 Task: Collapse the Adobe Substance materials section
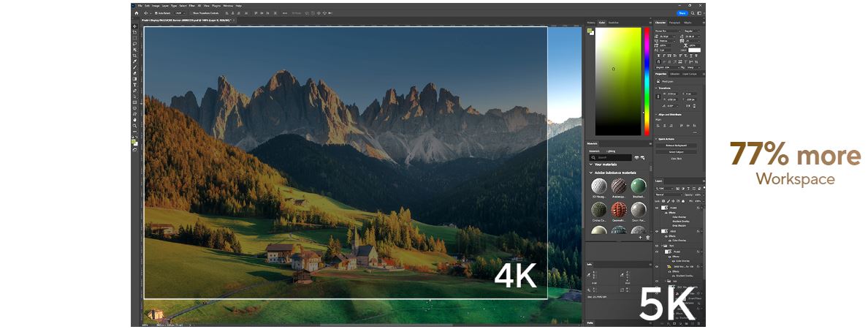pos(590,173)
